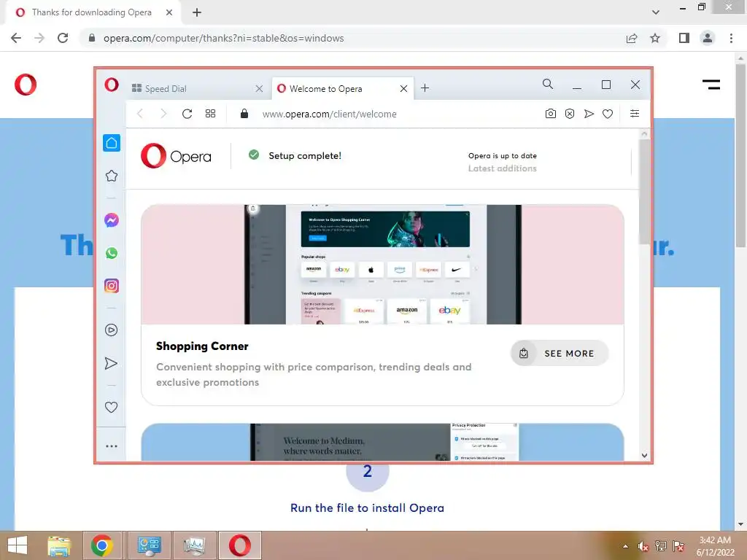Viewport: 747px width, 560px height.
Task: Open Chrome profile avatar
Action: (x=708, y=38)
